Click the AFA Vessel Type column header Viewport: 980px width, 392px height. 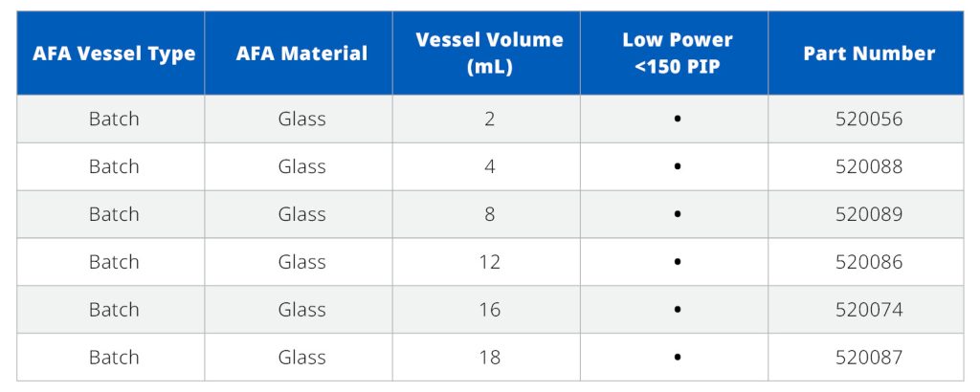pyautogui.click(x=114, y=53)
